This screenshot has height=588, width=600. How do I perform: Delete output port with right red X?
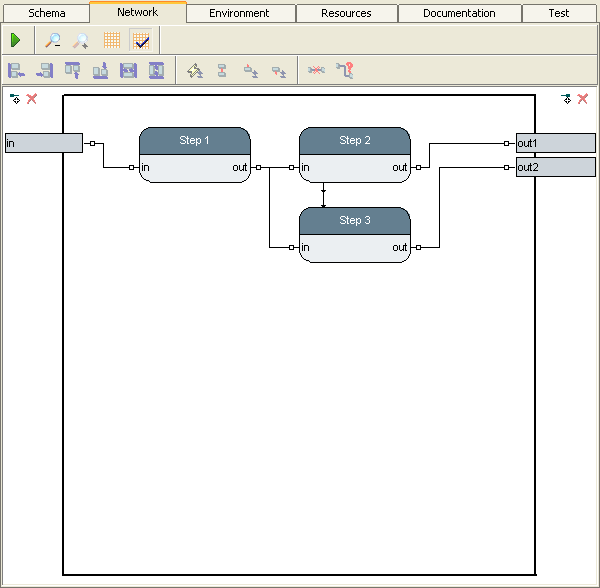click(583, 99)
